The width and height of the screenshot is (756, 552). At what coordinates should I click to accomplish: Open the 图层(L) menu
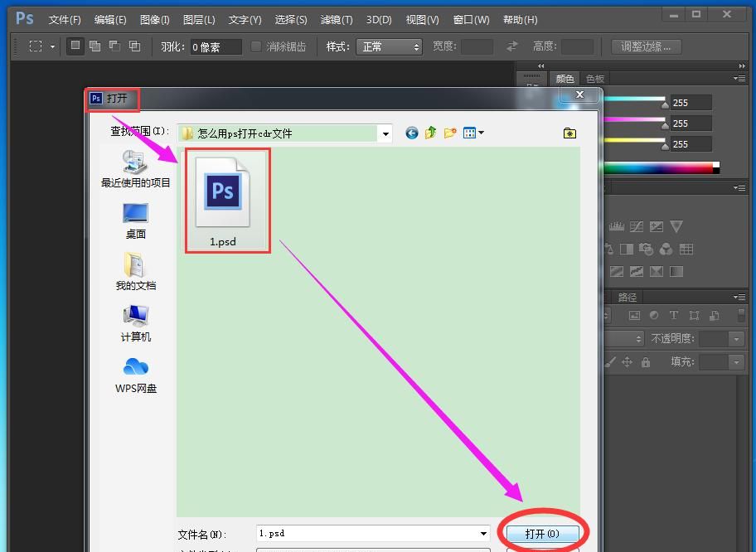tap(199, 20)
